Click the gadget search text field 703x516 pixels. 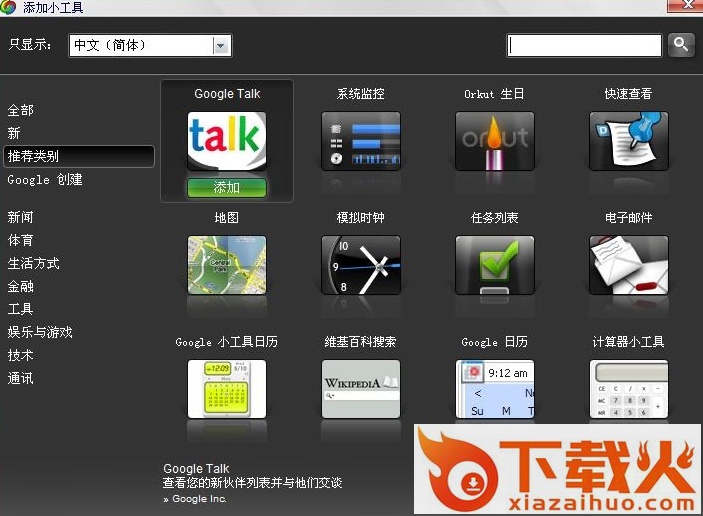pos(584,45)
